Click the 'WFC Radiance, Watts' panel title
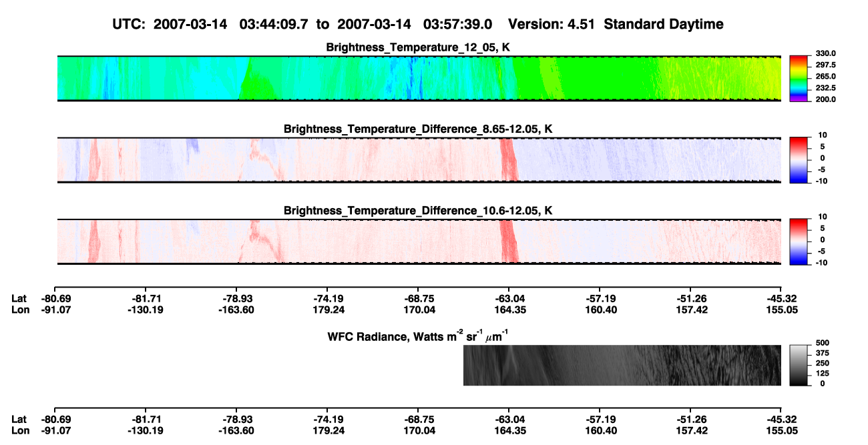Viewport: 868px width, 445px height. point(419,336)
